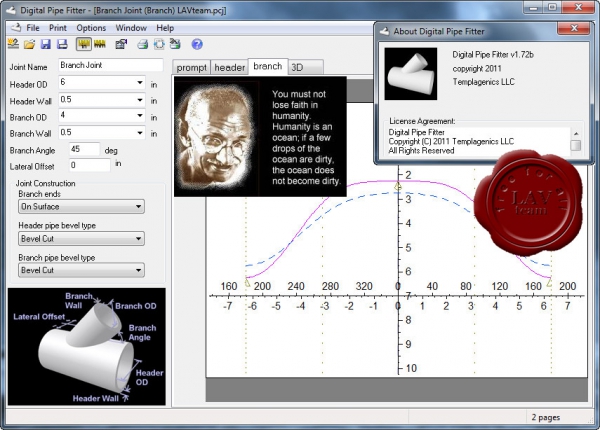Open the Branch pipe bevel type dropdown
600x430 pixels.
(x=81, y=270)
